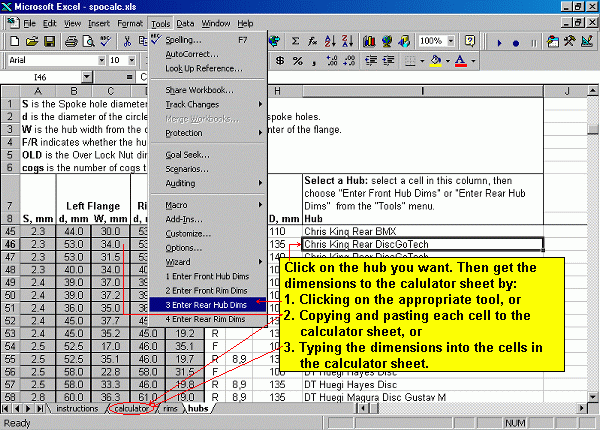
Task: Run Macro using the play arrow icon
Action: [499, 43]
